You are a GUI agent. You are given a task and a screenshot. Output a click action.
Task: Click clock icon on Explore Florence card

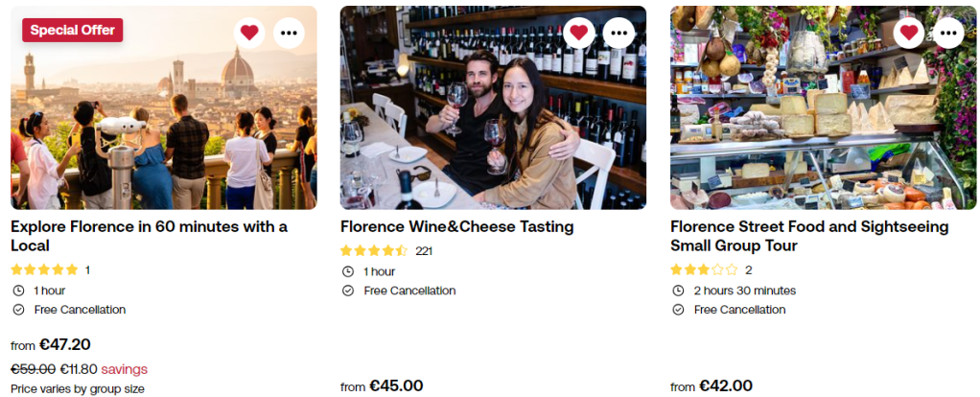pos(18,291)
